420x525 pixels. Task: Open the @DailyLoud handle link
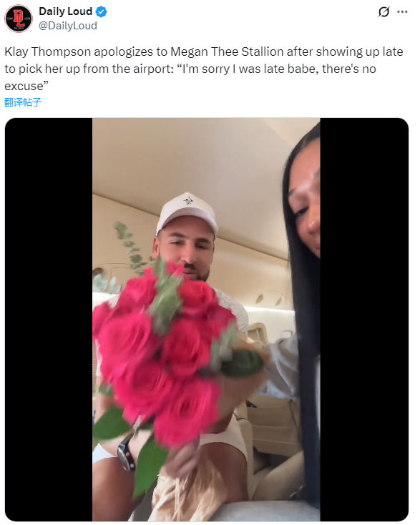[x=68, y=26]
